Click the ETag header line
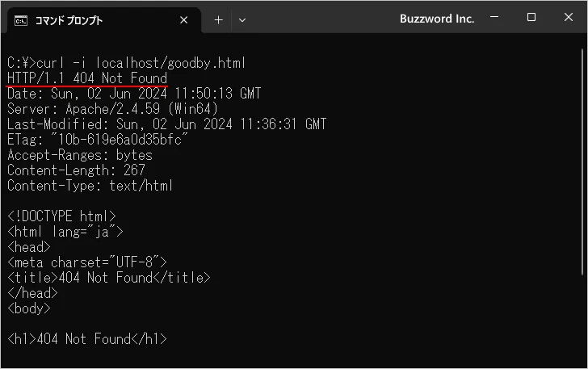The image size is (588, 369). pos(97,140)
